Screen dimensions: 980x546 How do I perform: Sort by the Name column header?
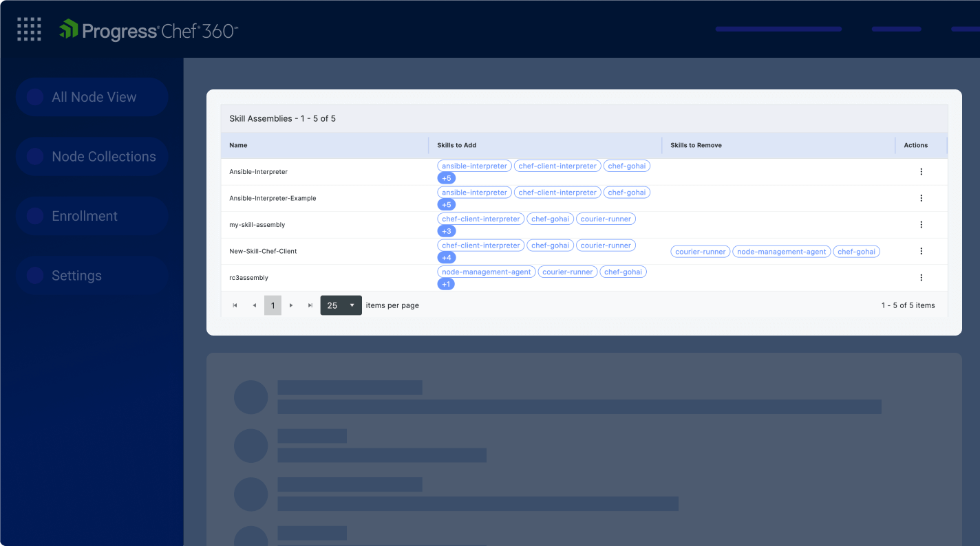[238, 145]
